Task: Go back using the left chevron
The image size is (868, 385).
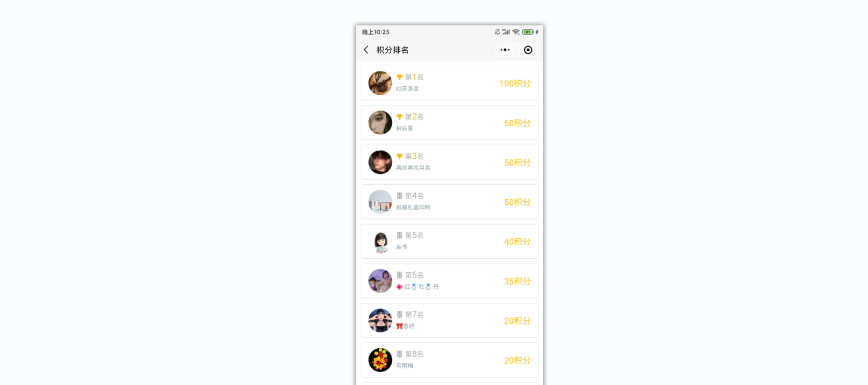Action: tap(366, 50)
